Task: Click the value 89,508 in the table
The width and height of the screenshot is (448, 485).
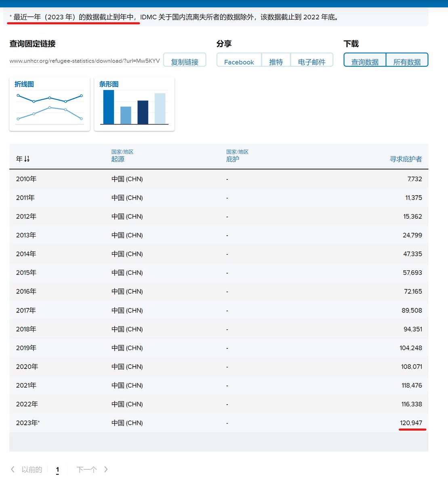Action: click(412, 310)
